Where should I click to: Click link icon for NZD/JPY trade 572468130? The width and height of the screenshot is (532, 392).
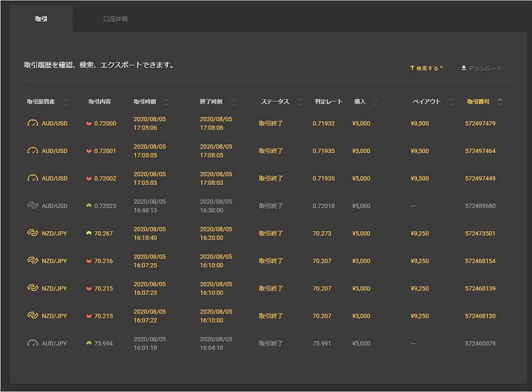tap(33, 315)
